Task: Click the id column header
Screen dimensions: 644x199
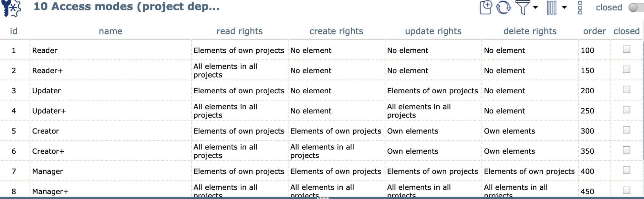Action: click(14, 31)
